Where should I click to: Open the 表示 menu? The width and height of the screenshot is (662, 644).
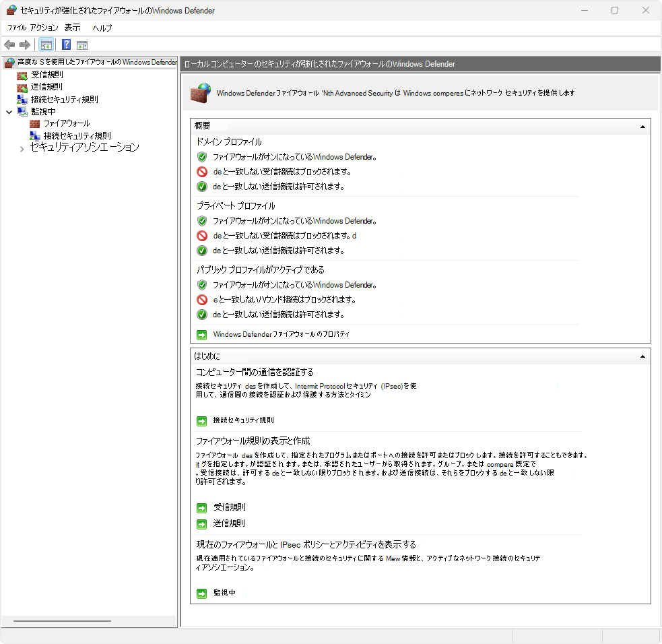pos(72,28)
